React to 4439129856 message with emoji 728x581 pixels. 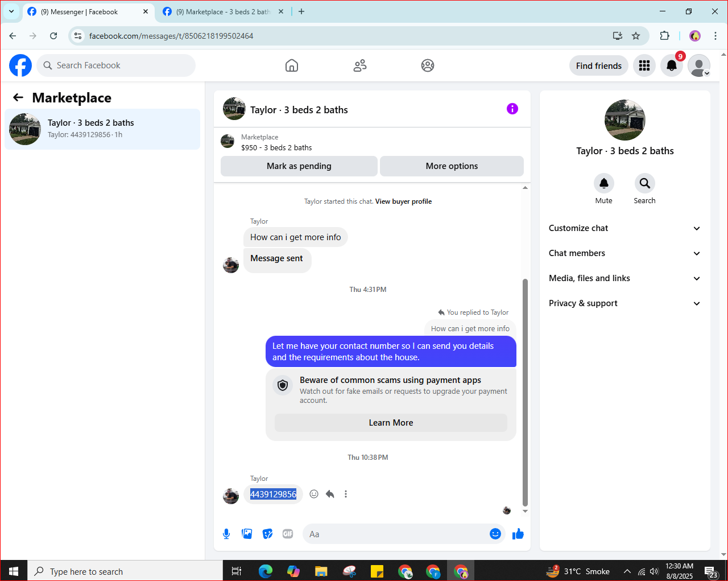(x=314, y=494)
